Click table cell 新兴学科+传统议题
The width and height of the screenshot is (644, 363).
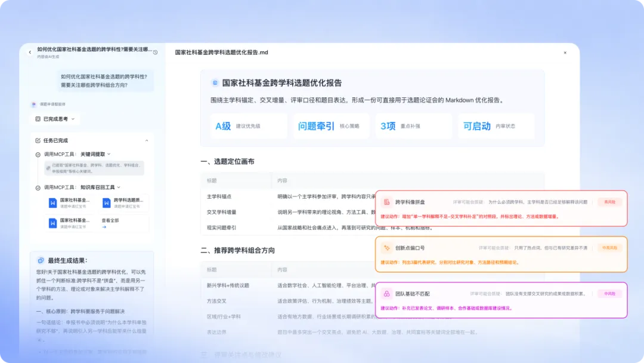pyautogui.click(x=228, y=285)
